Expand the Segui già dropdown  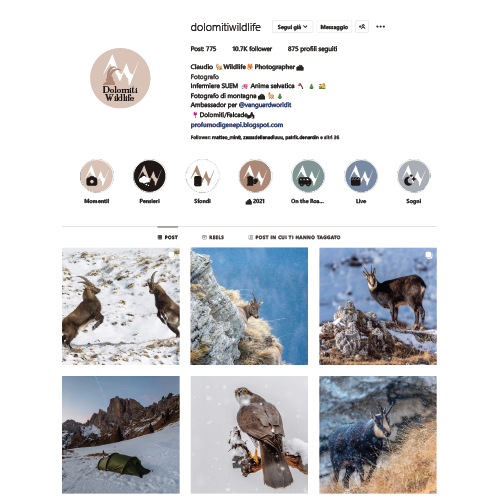coord(292,27)
